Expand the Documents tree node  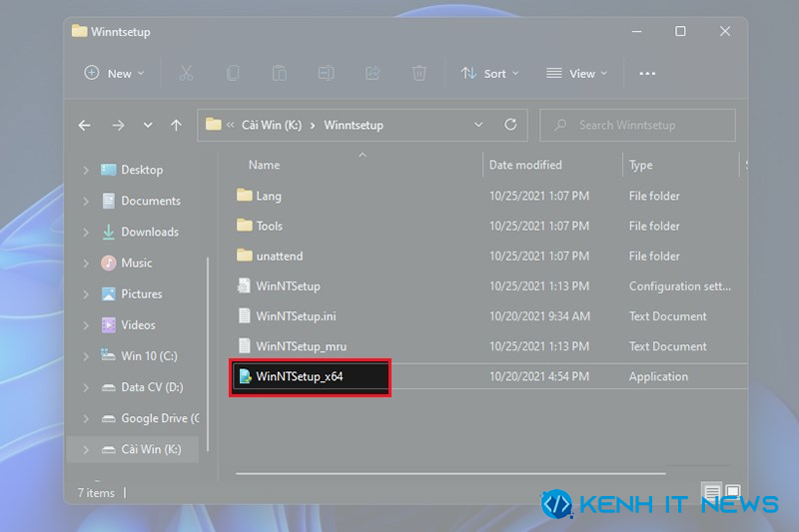pyautogui.click(x=86, y=201)
